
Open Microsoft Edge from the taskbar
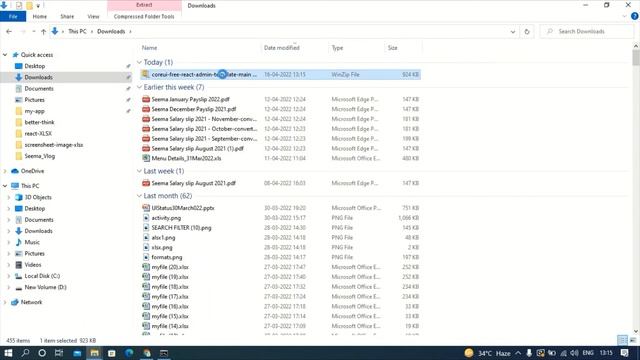[129, 353]
